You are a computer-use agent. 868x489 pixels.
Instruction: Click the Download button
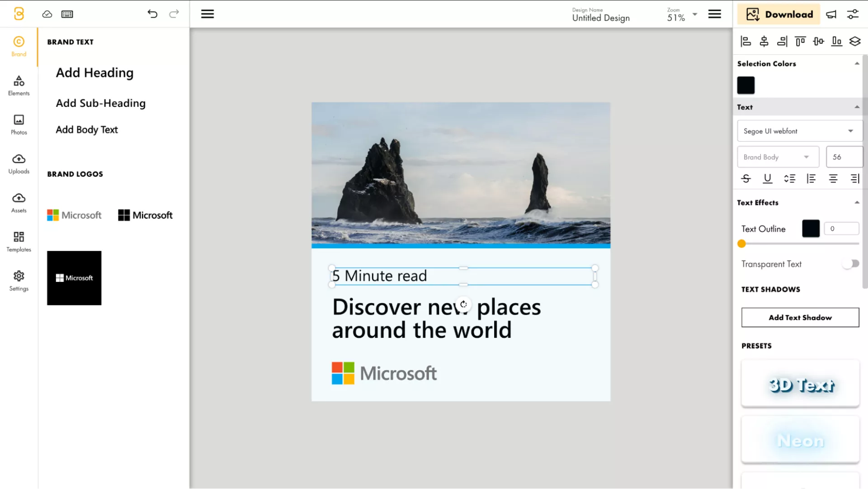pos(779,14)
